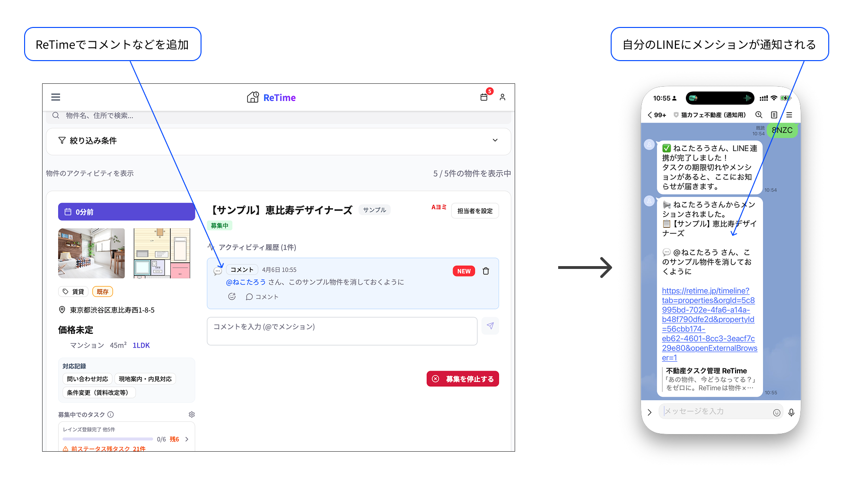
Task: Select the 条件変更（賃料改定等）chip
Action: pyautogui.click(x=99, y=393)
